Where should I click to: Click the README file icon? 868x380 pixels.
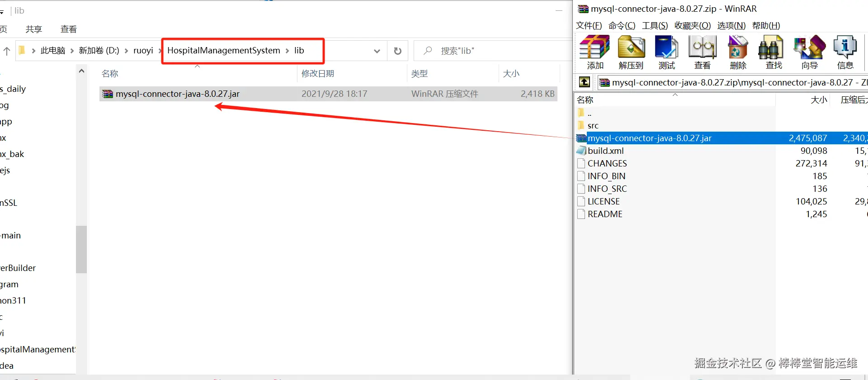pos(581,214)
